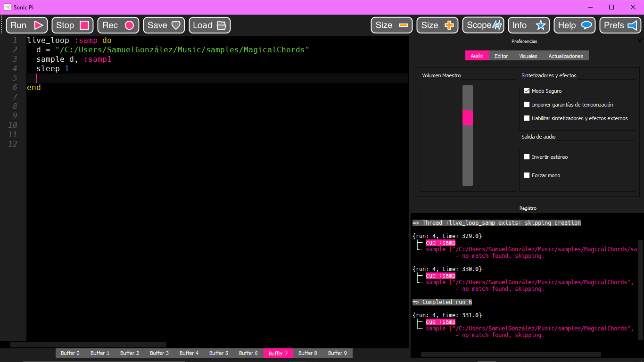Close the Preferencias panel

coord(640,41)
